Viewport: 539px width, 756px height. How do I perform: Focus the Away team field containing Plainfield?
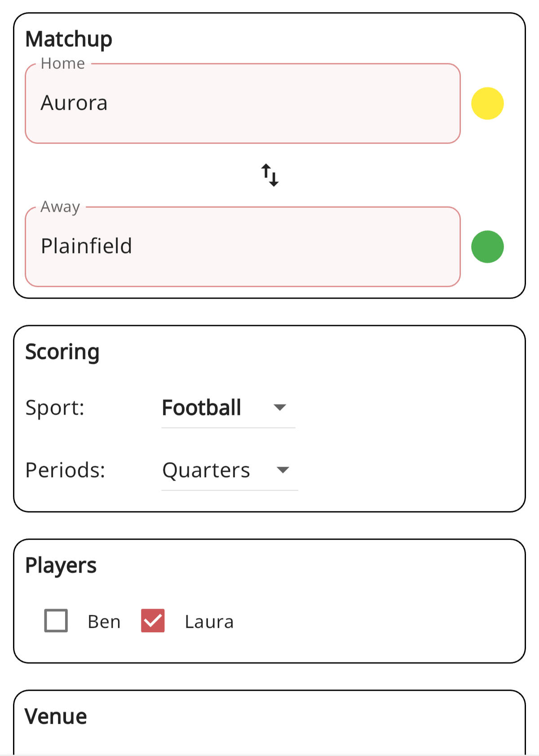pyautogui.click(x=243, y=247)
